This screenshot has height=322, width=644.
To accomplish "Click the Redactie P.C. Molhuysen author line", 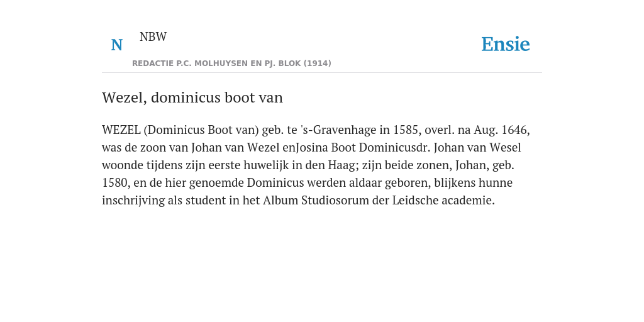I will point(231,64).
